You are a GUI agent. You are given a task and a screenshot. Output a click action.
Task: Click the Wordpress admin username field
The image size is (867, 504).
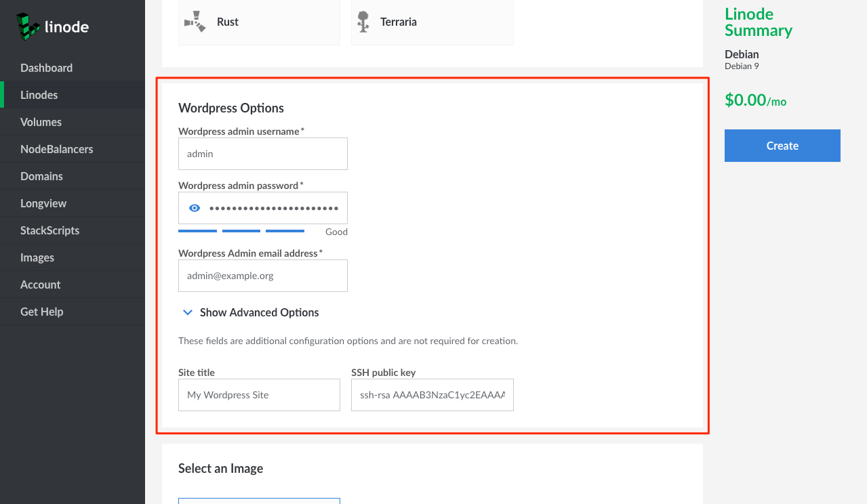pos(263,154)
